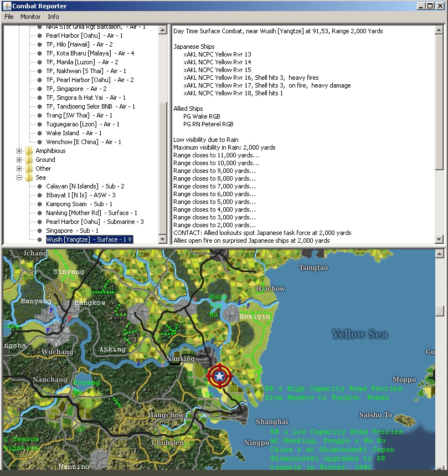Click the Amphibious folder icon
This screenshot has width=448, height=476.
coord(29,151)
